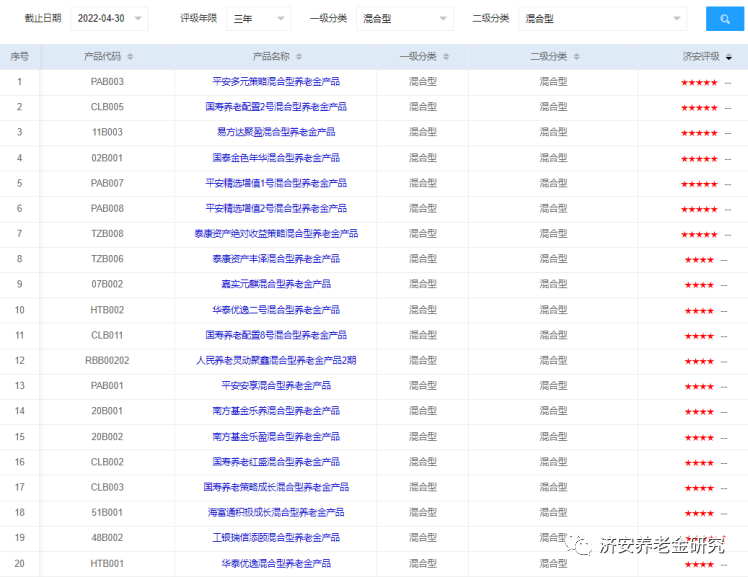Select product code HTB001 cell
The width and height of the screenshot is (748, 577).
click(x=107, y=564)
